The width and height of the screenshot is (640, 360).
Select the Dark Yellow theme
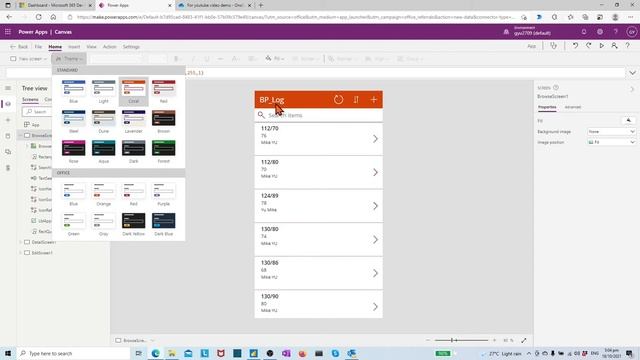coord(133,224)
